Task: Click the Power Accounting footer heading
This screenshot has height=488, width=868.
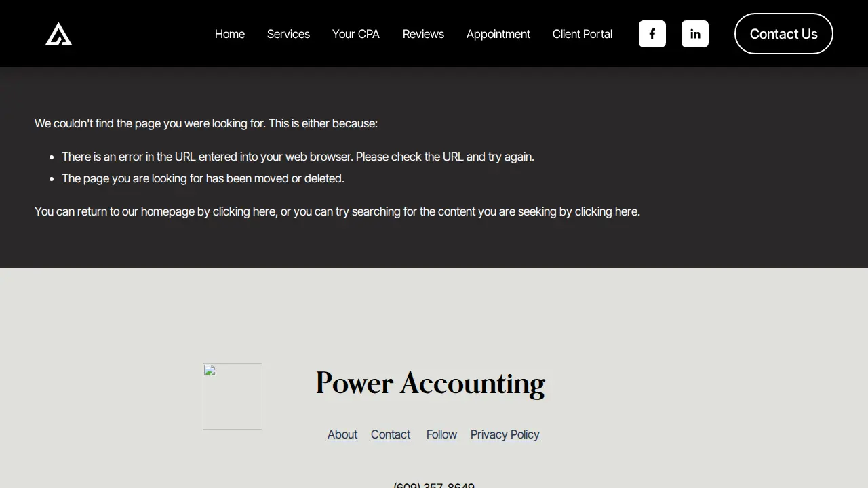Action: tap(431, 384)
